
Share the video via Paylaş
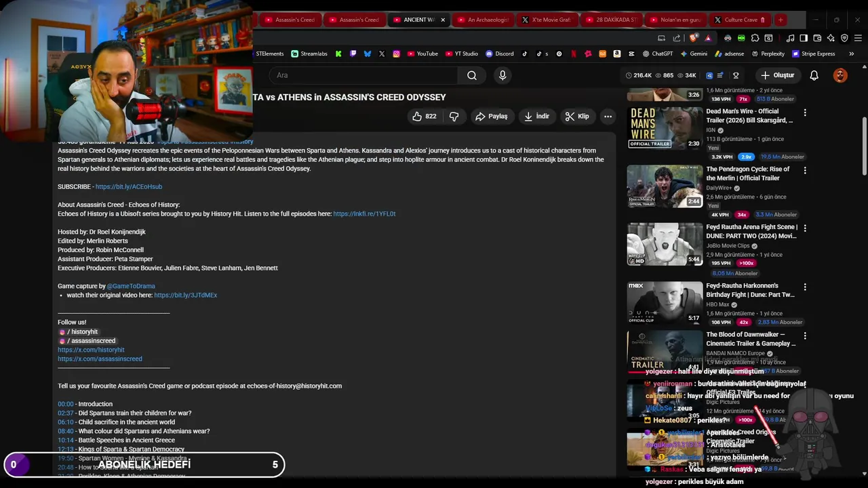(491, 117)
